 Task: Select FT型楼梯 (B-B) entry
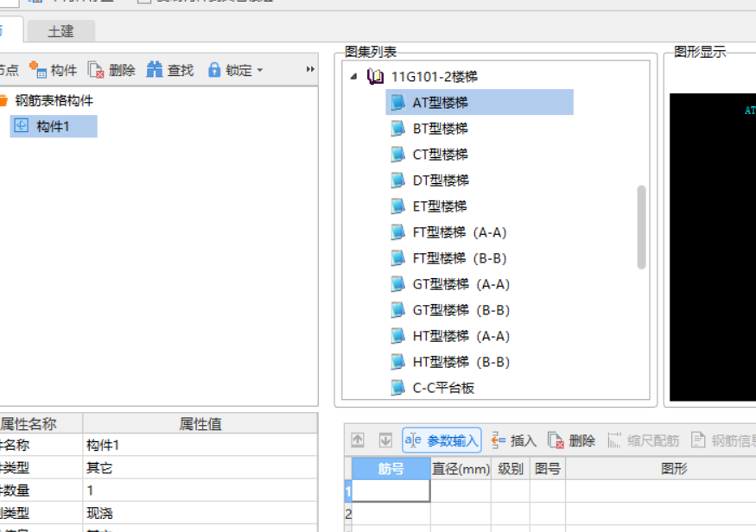click(460, 258)
